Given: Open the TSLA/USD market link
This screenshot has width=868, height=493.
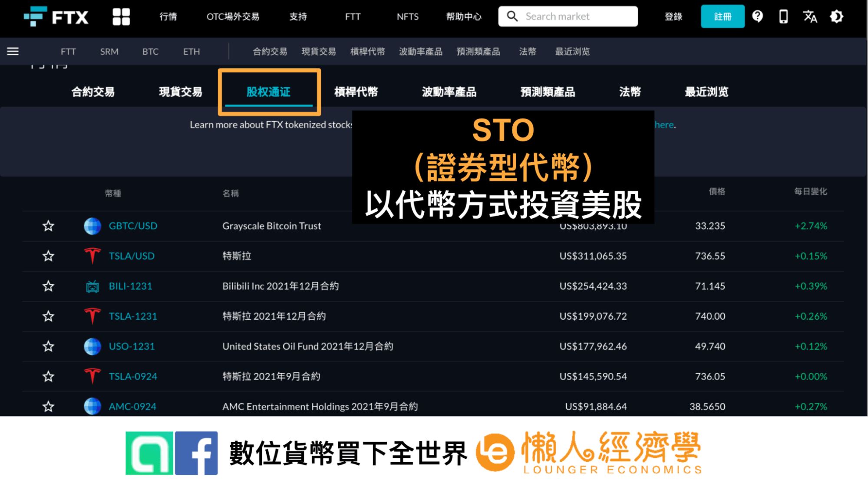Looking at the screenshot, I should pos(132,256).
